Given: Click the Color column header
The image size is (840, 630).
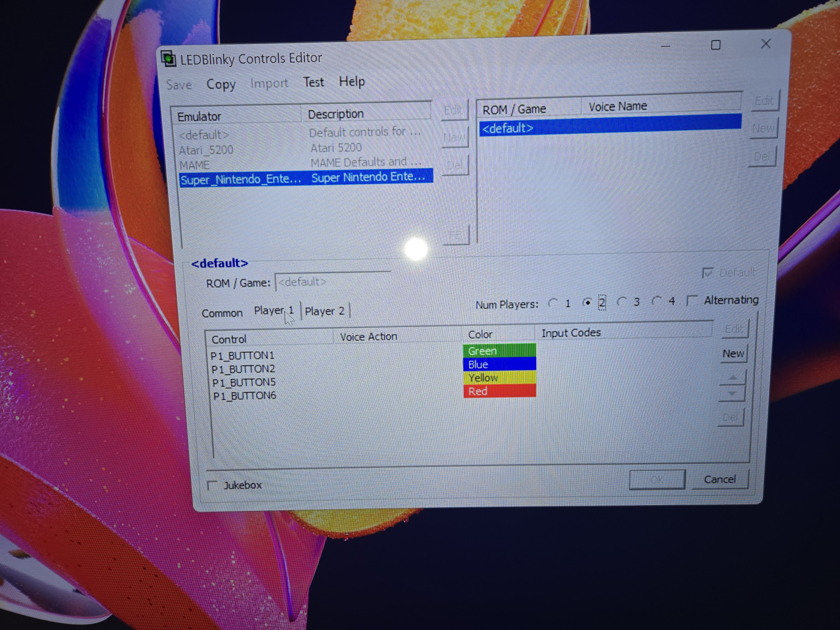Looking at the screenshot, I should [499, 334].
